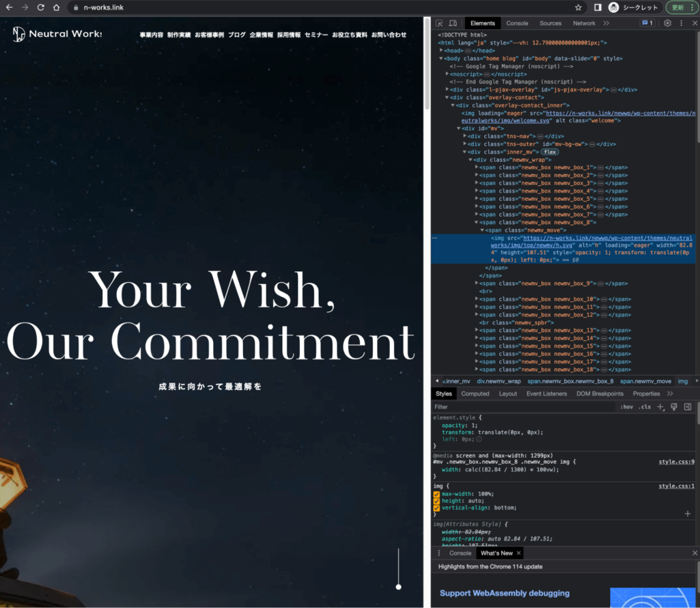
Task: Open the style.css:9 source link
Action: click(676, 462)
